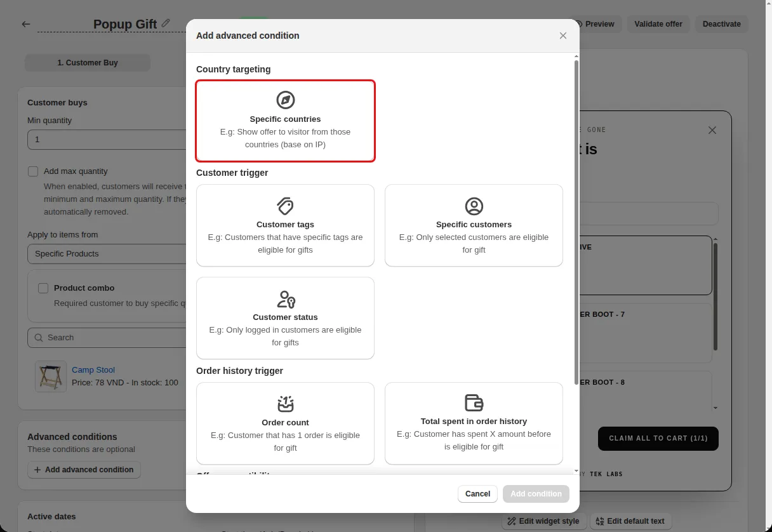Click the Preview eye icon
The width and height of the screenshot is (772, 532).
click(578, 24)
